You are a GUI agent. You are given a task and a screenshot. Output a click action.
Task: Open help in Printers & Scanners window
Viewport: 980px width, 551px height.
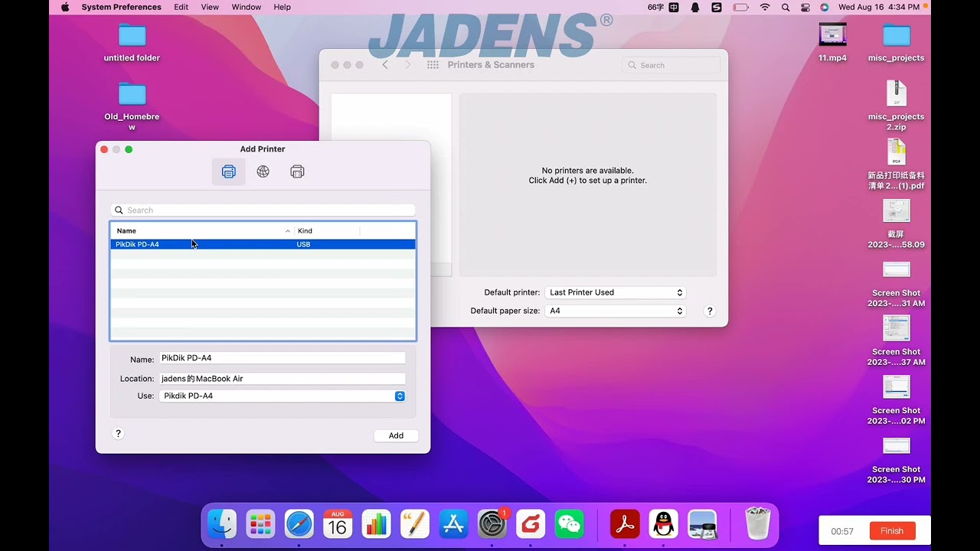coord(710,311)
